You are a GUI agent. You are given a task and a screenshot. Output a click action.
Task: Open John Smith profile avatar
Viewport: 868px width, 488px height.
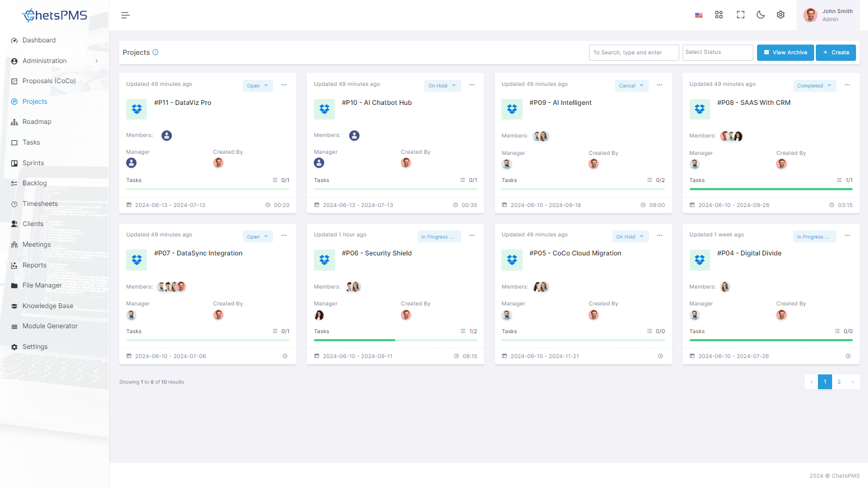click(x=810, y=15)
